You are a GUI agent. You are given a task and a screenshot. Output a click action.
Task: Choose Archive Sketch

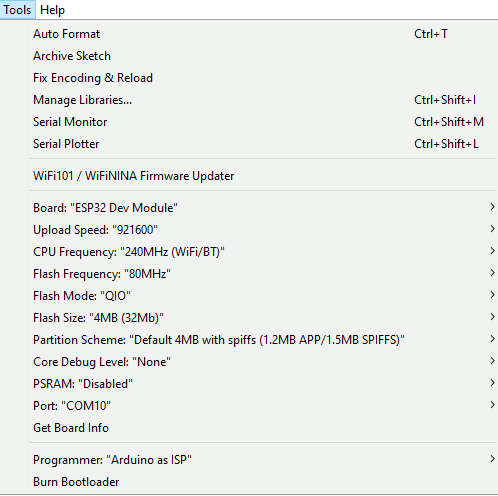click(263, 56)
